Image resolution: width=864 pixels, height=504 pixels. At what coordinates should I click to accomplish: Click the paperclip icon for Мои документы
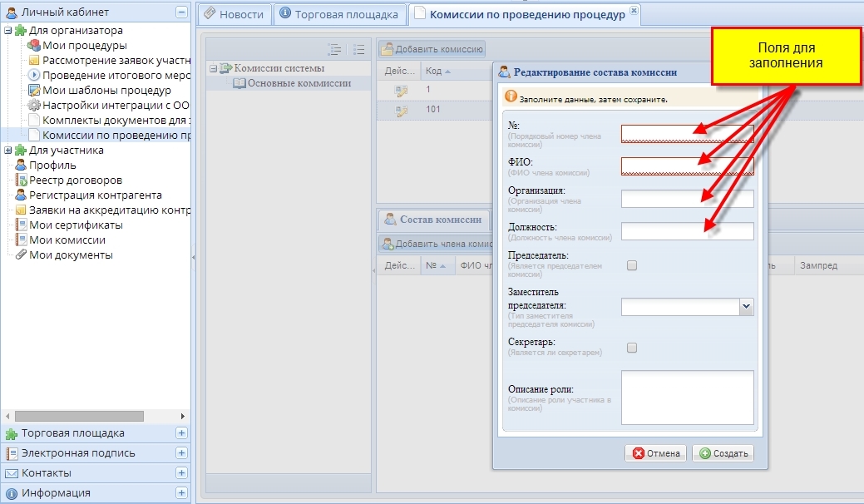21,255
